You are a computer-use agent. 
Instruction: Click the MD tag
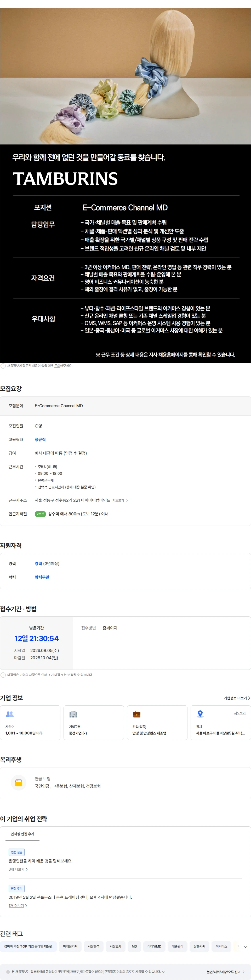[134, 946]
